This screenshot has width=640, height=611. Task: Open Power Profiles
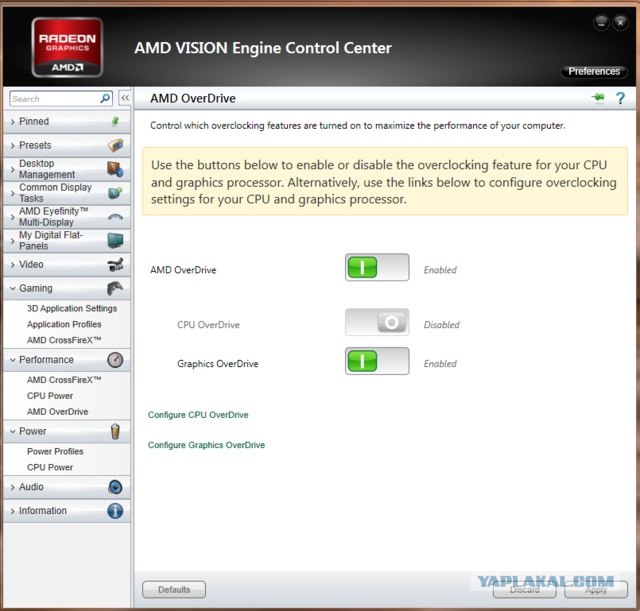point(55,451)
